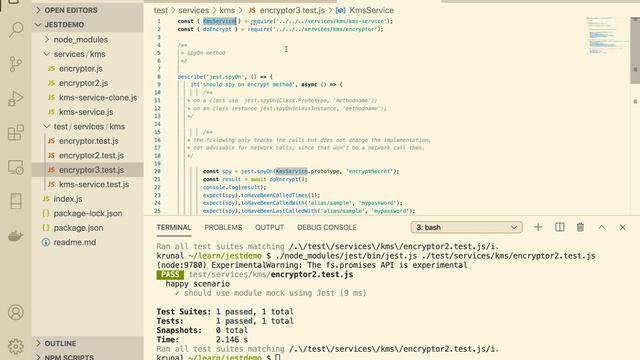
Task: Maximize the terminal panel size
Action: point(602,227)
